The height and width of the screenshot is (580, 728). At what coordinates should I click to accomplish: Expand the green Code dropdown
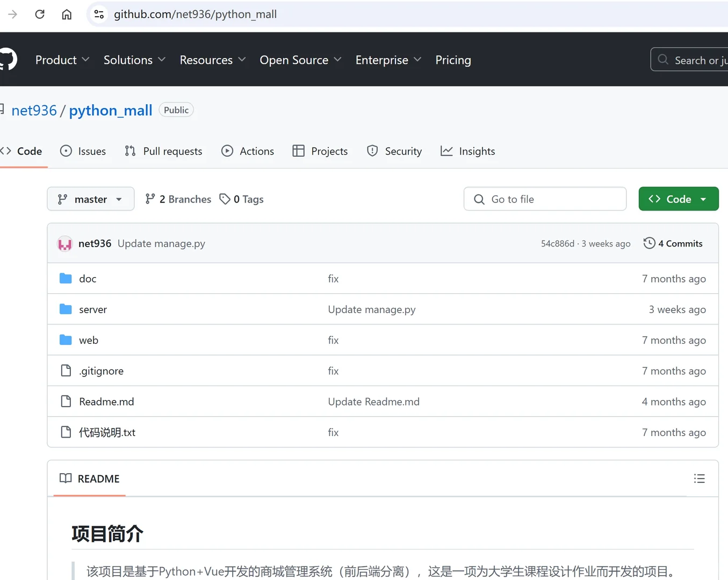679,199
